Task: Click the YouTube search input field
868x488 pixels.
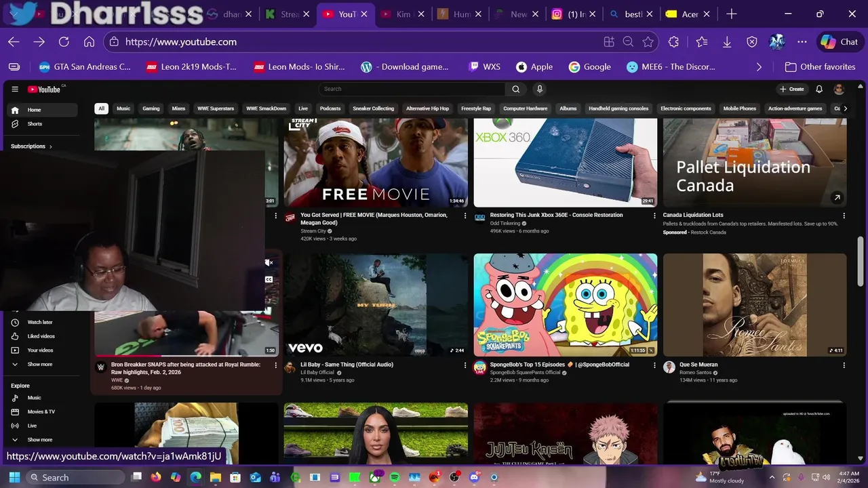Action: coord(412,89)
